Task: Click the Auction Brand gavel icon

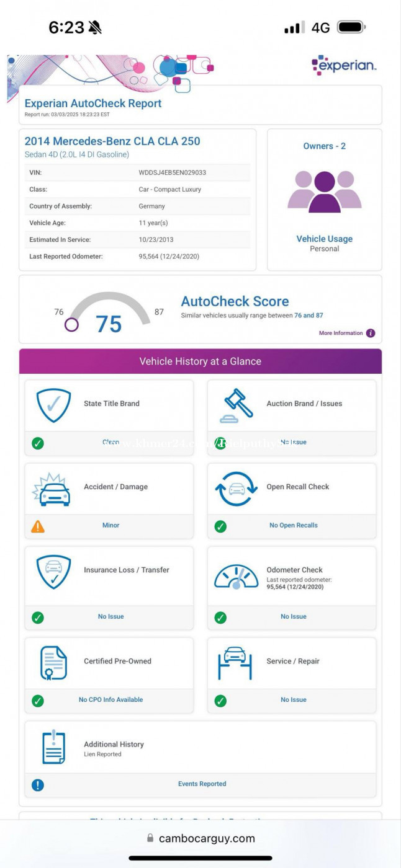Action: pos(236,405)
